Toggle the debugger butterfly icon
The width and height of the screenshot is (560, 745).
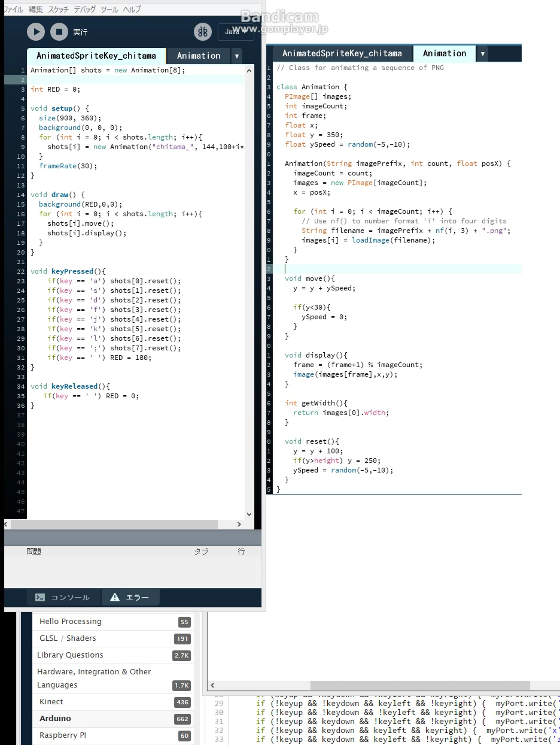coord(203,32)
